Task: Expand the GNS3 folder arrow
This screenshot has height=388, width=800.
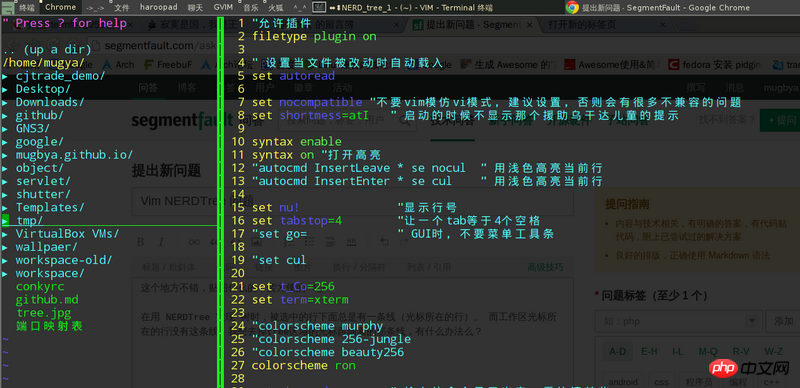Action: point(5,128)
